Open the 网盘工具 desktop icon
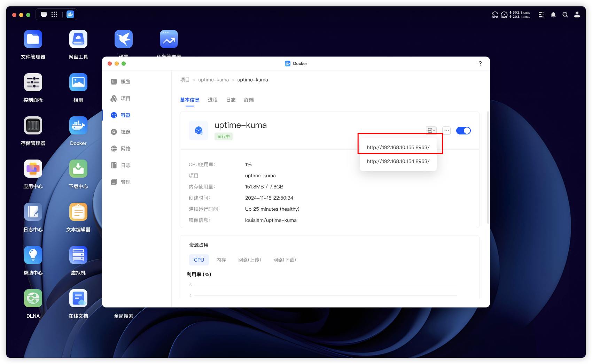This screenshot has width=592, height=364. click(78, 39)
